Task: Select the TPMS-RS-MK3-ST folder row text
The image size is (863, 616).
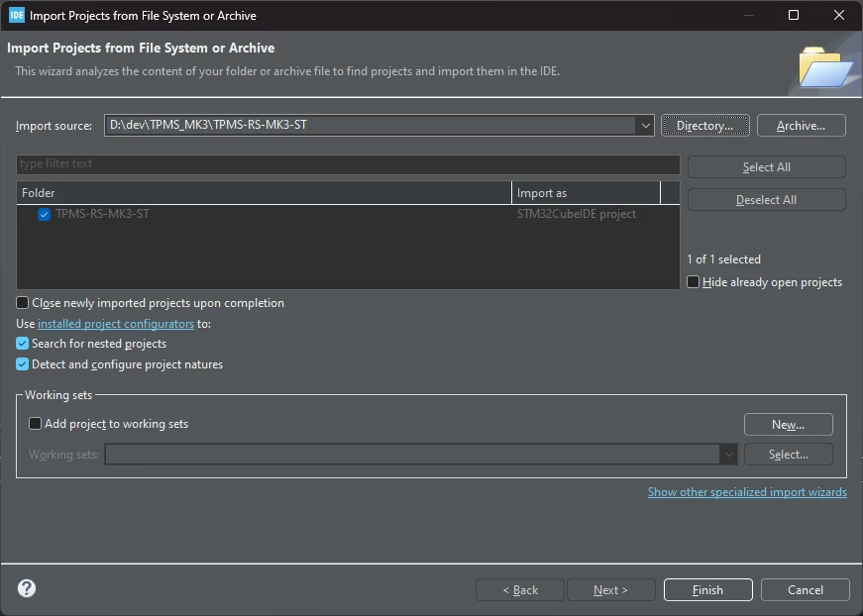Action: (x=102, y=214)
